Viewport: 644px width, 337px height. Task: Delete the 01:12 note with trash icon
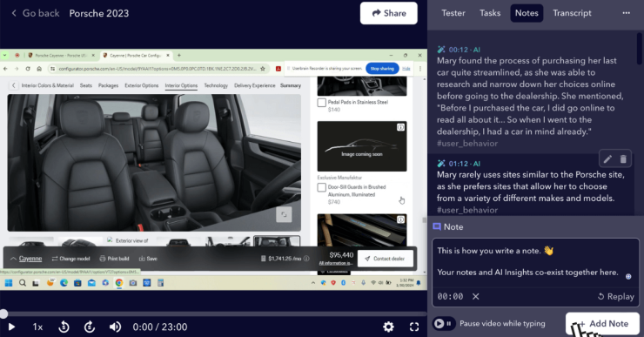point(623,159)
